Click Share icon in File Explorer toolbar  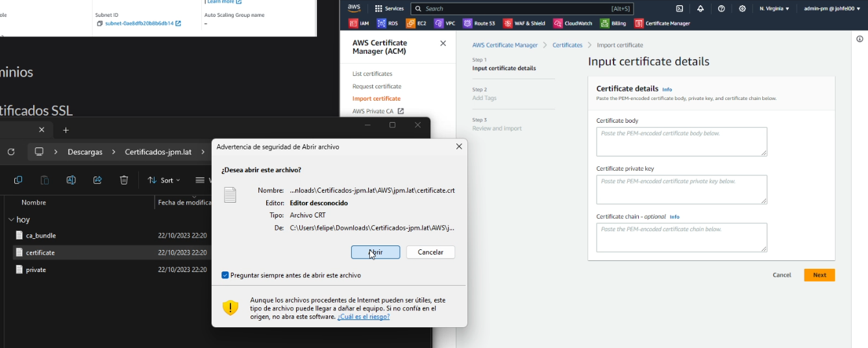point(97,180)
